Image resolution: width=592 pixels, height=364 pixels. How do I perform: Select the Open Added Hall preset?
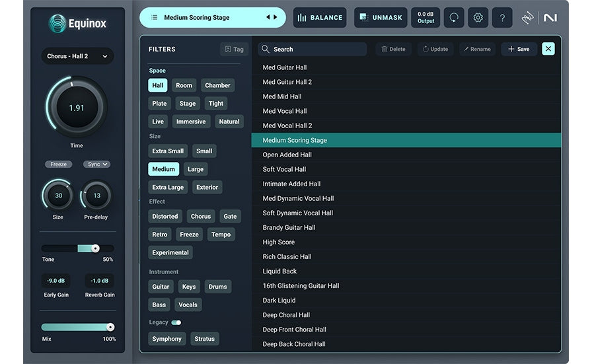406,155
